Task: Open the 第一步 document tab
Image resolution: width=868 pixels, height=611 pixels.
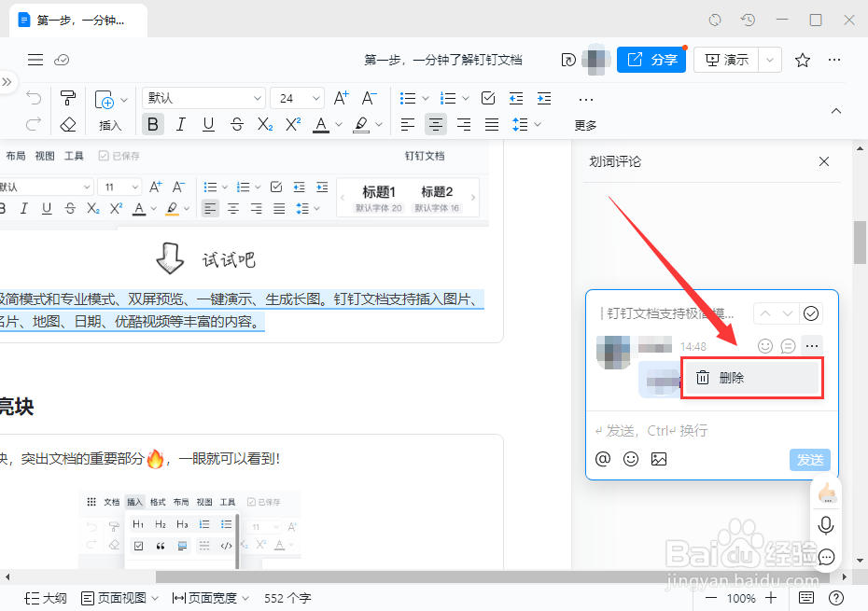Action: click(x=78, y=21)
